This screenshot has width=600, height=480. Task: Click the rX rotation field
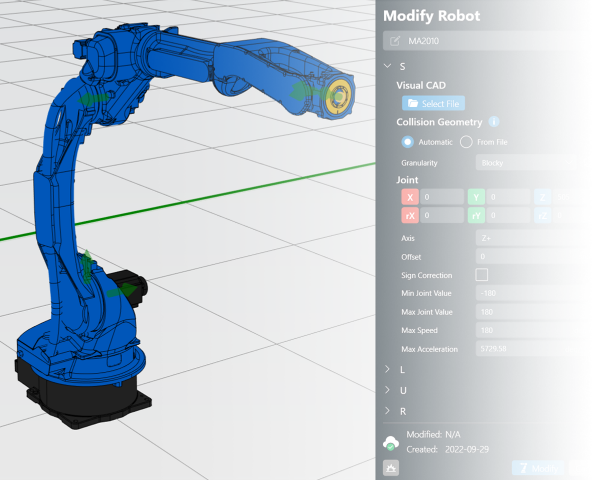pos(442,215)
